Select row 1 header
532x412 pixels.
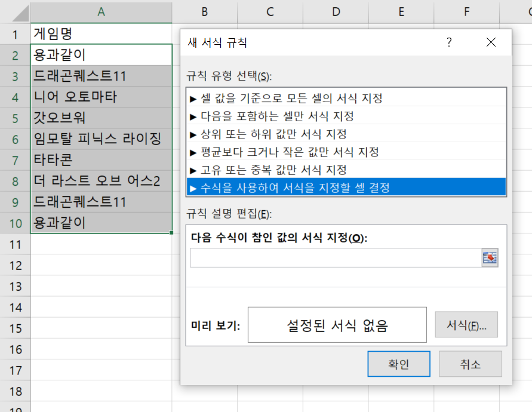point(16,34)
